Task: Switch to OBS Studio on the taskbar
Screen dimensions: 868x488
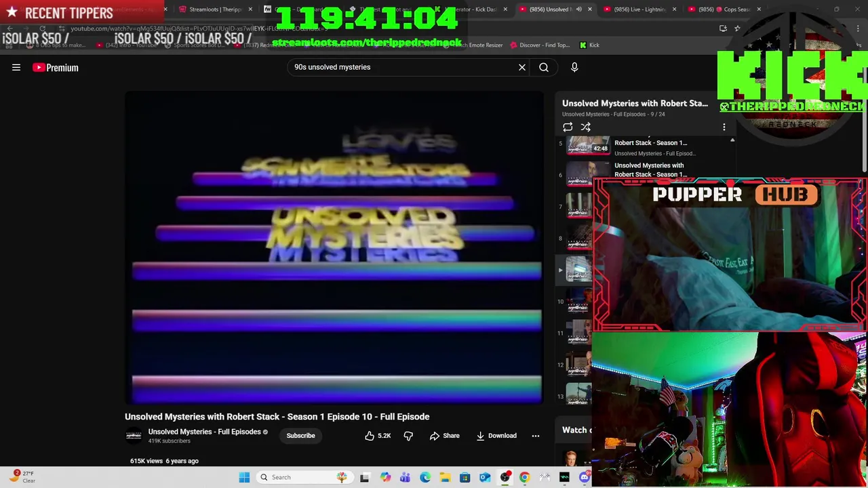Action: click(505, 477)
